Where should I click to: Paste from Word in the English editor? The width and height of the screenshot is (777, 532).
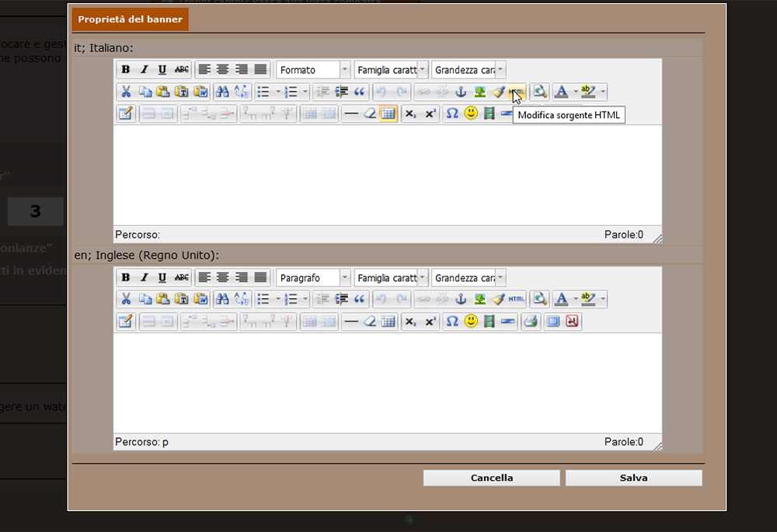[200, 299]
